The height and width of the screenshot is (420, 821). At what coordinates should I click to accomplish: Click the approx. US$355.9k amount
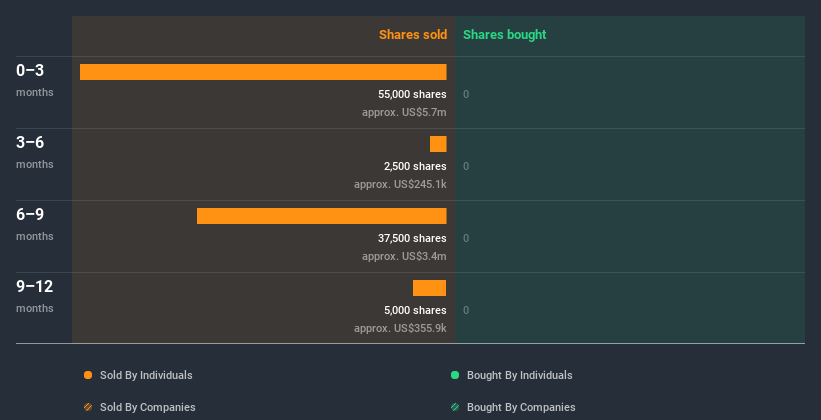[x=400, y=328]
